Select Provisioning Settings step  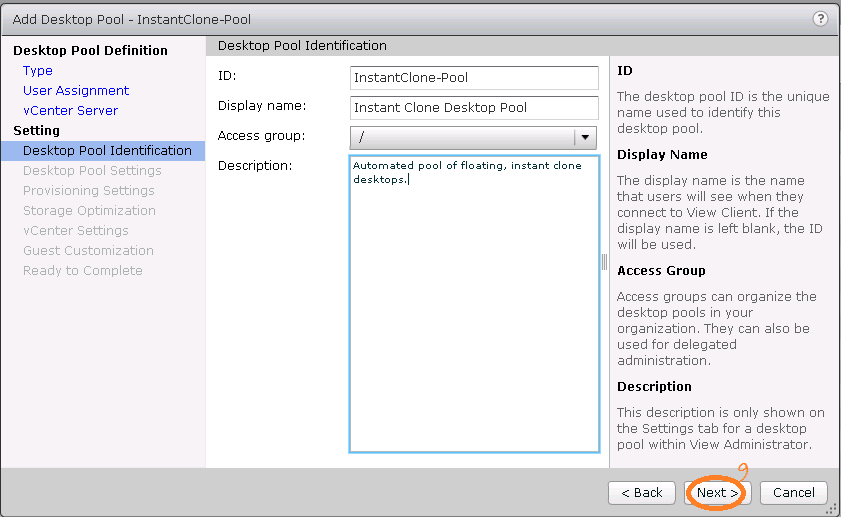pyautogui.click(x=88, y=190)
